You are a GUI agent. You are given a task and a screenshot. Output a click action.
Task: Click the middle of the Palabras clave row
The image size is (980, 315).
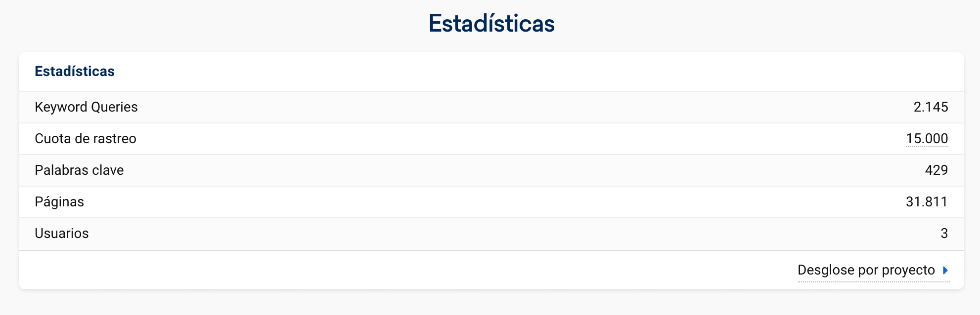pos(491,170)
